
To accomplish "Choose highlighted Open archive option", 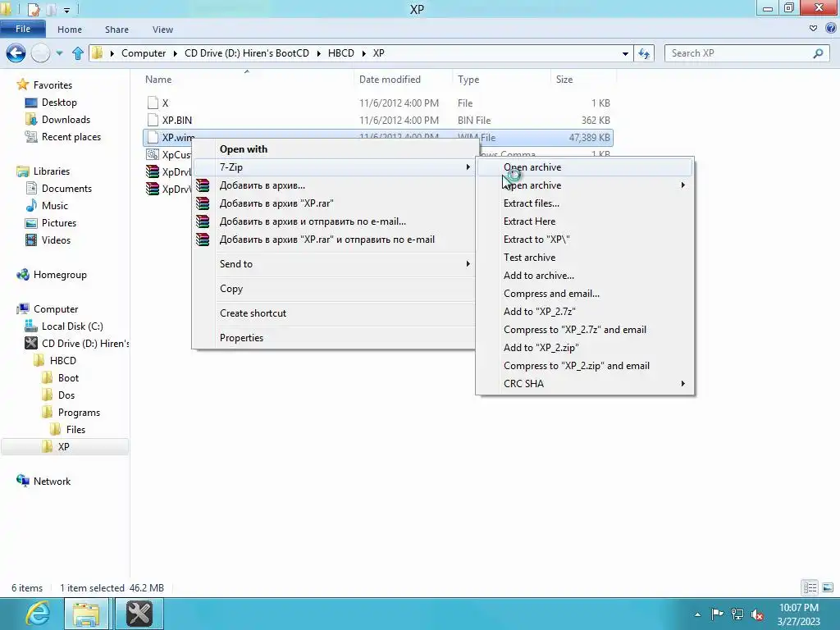I will (x=585, y=167).
